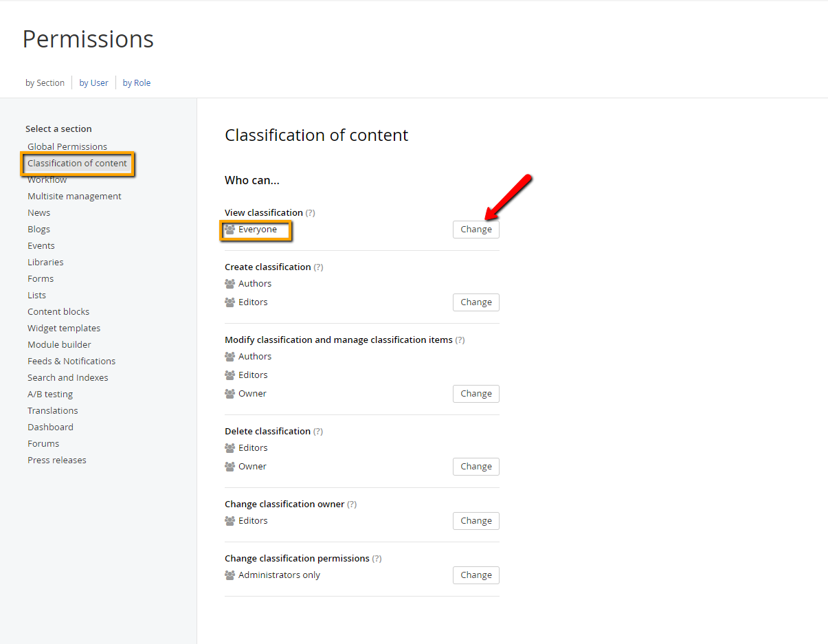828x644 pixels.
Task: Go to News permissions
Action: (39, 213)
